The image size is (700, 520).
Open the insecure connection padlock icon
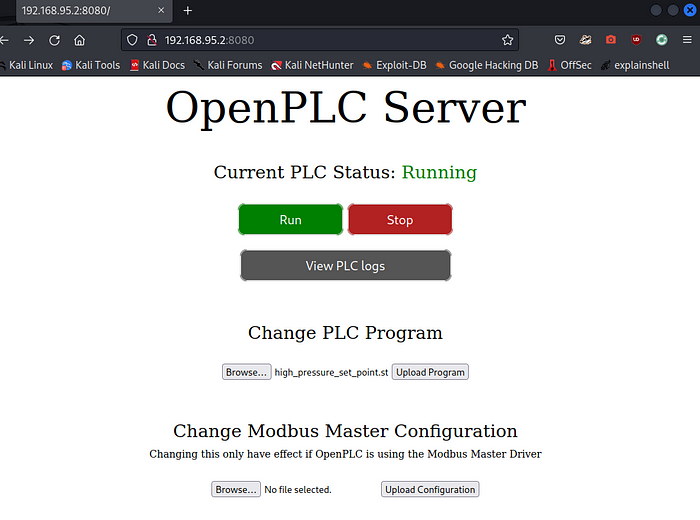152,40
